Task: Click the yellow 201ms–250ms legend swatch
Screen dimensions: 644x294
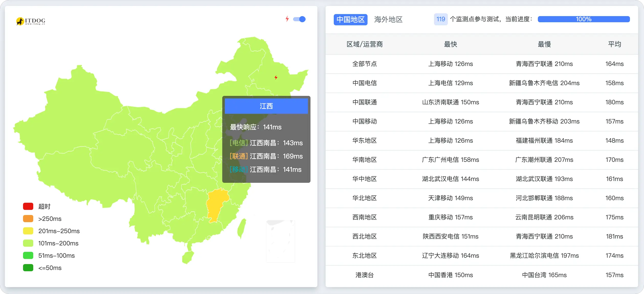Action: (28, 231)
